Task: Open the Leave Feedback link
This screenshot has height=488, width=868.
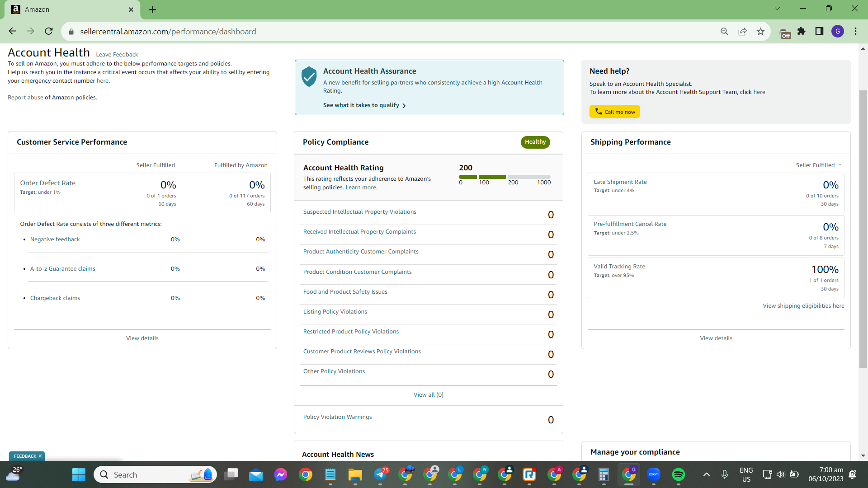Action: [117, 54]
